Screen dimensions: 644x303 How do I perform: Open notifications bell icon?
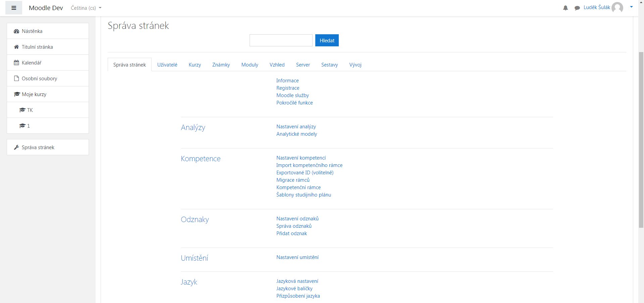pos(566,8)
